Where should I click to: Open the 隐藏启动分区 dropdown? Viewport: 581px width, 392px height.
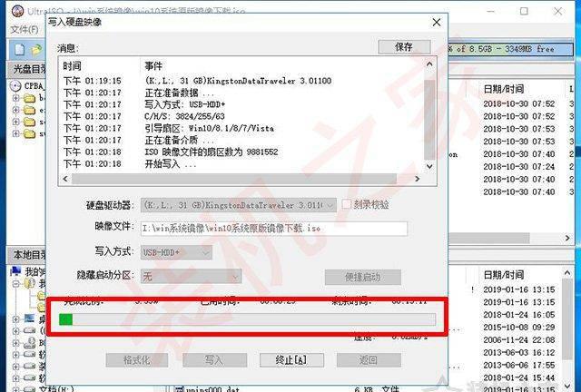[235, 277]
